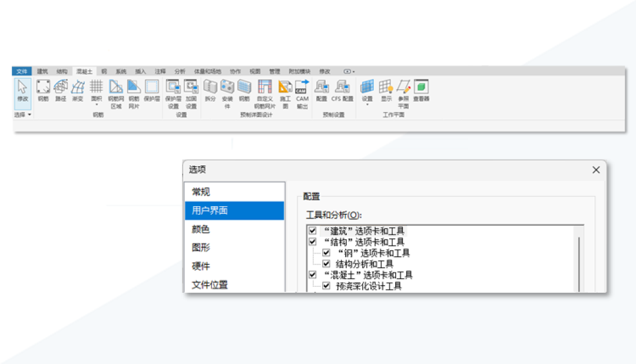
Task: Open the 体量和场地 ribbon tab
Action: point(207,71)
